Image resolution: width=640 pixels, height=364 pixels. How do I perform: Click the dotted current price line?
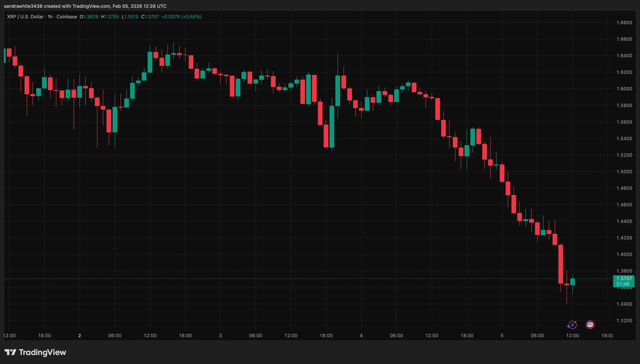coord(300,279)
